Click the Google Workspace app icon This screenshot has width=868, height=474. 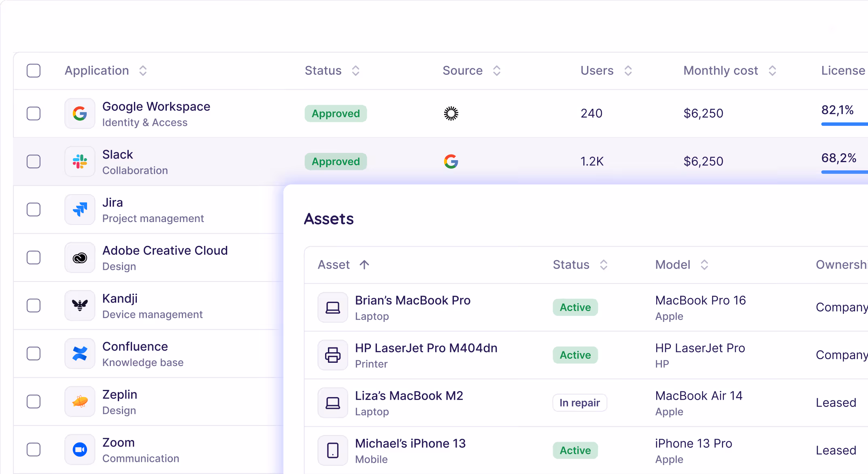(x=80, y=114)
